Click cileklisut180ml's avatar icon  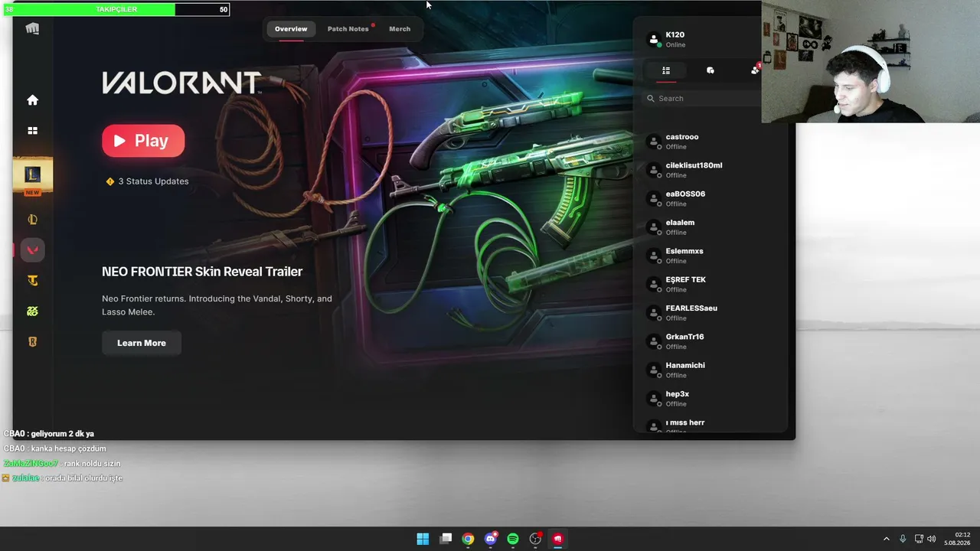[x=654, y=170]
